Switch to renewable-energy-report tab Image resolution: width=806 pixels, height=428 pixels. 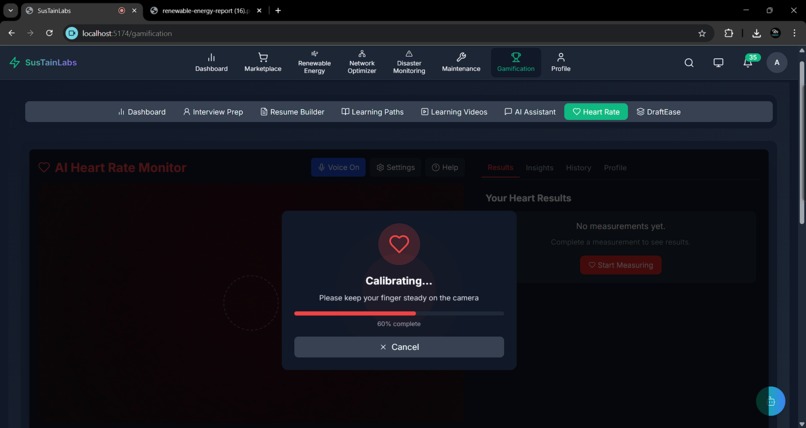pyautogui.click(x=206, y=10)
